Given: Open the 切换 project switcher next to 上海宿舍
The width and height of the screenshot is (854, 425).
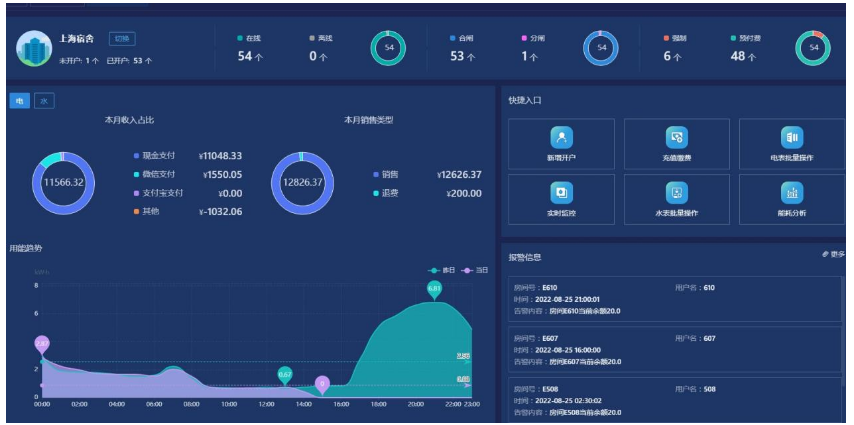Looking at the screenshot, I should tap(121, 38).
